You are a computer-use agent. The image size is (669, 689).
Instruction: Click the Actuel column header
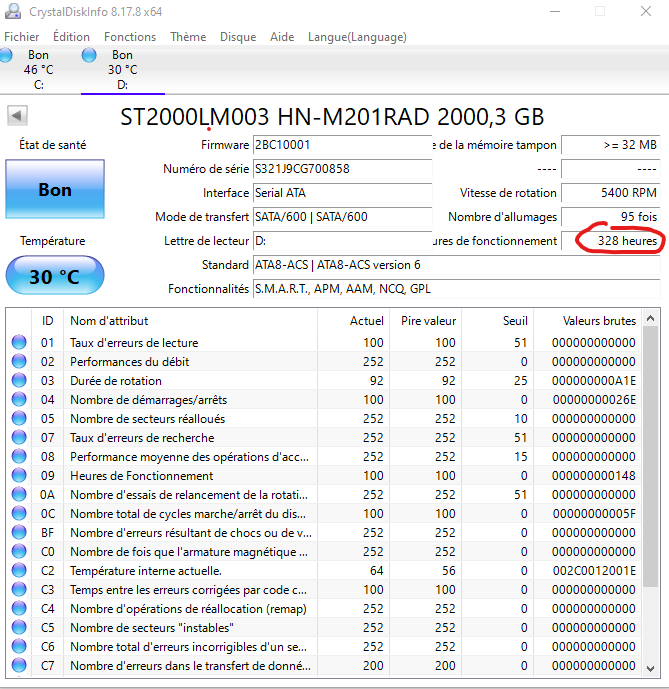[x=353, y=321]
